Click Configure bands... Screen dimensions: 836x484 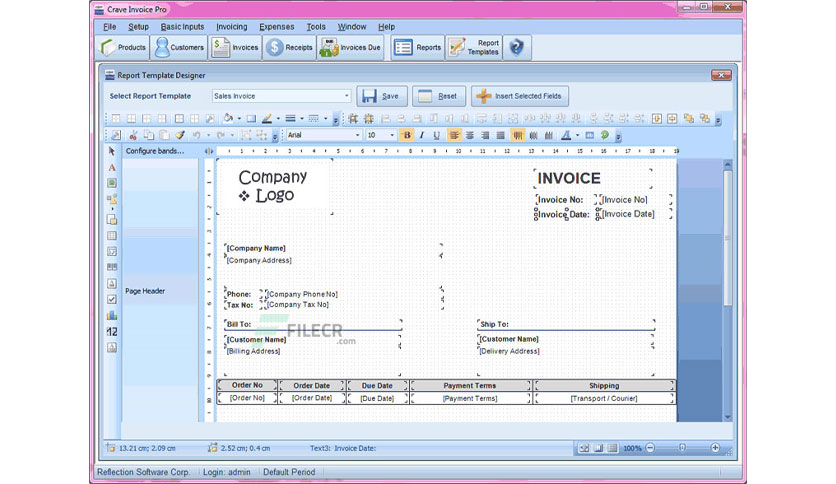coord(155,151)
